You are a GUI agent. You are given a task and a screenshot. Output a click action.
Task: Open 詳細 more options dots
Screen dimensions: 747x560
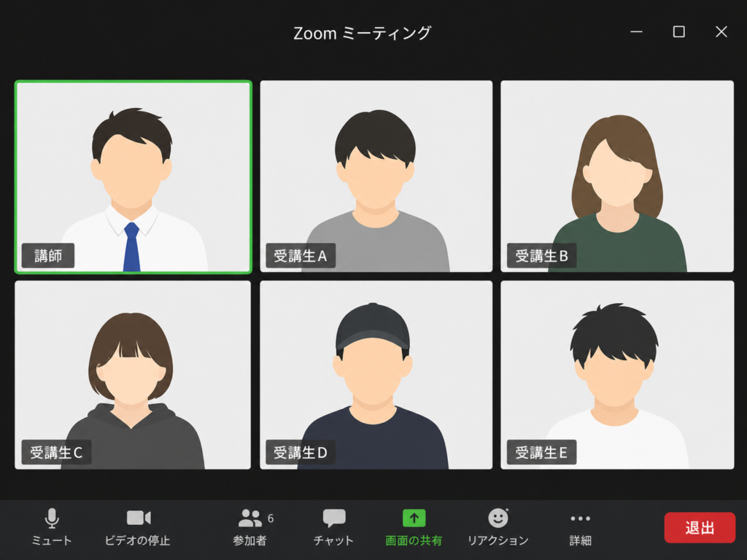click(580, 518)
